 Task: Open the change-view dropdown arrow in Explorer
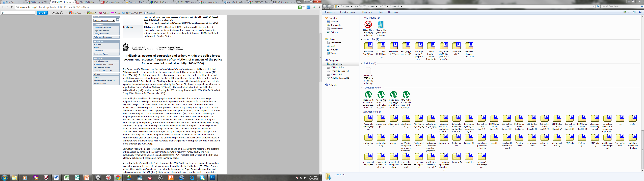pos(628,12)
